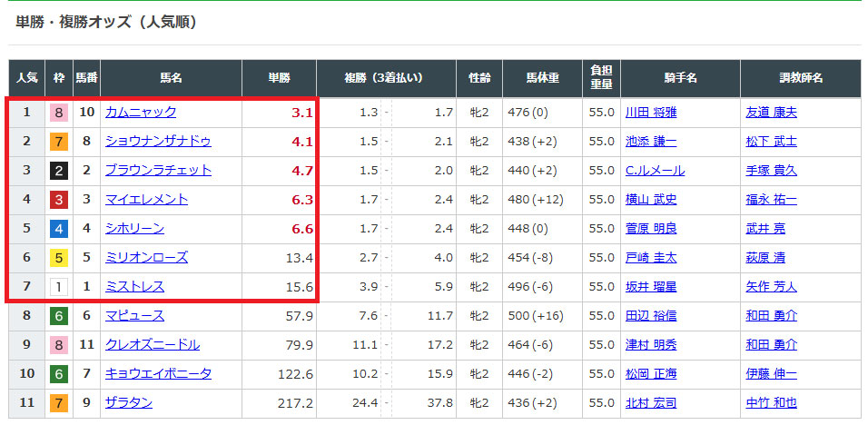
Task: Select jockey 北村 宏司
Action: point(651,402)
